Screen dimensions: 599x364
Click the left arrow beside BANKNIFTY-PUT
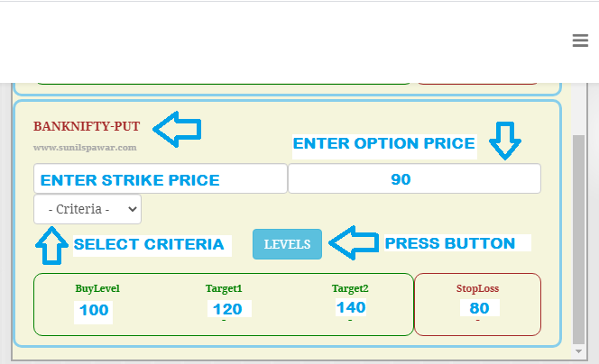pos(176,129)
